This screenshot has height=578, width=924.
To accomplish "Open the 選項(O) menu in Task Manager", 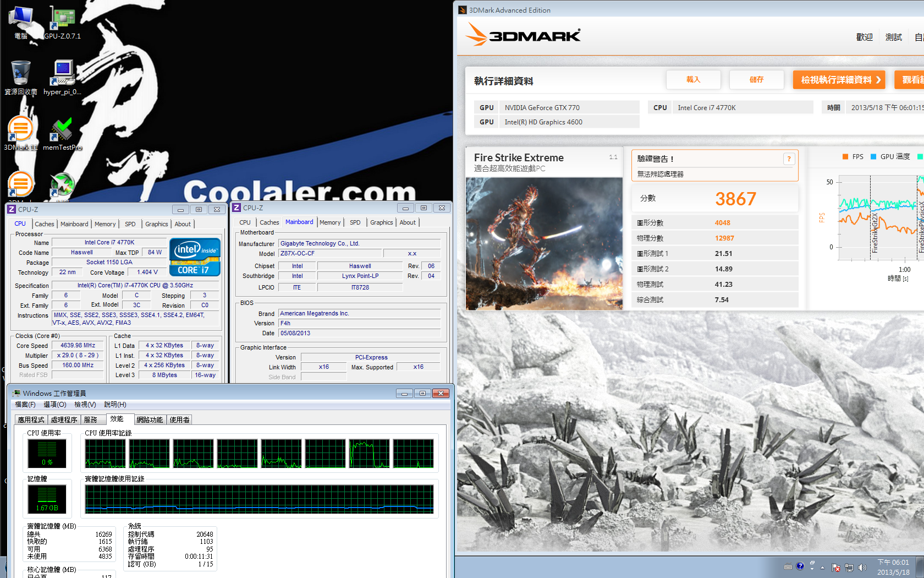I will 55,405.
